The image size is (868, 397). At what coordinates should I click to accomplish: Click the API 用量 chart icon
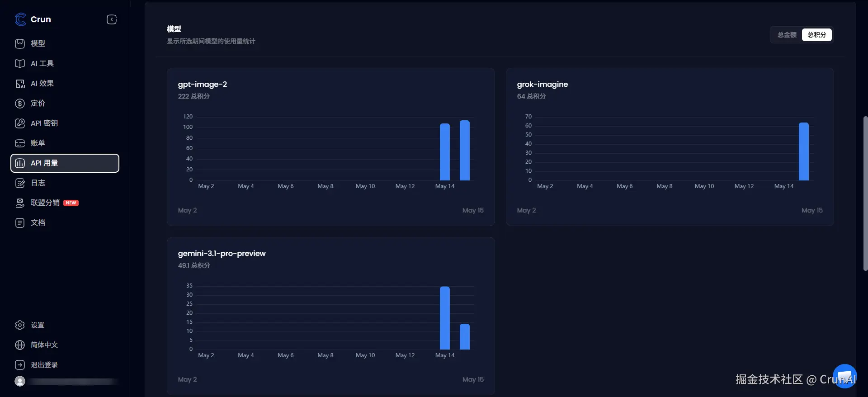pyautogui.click(x=20, y=163)
